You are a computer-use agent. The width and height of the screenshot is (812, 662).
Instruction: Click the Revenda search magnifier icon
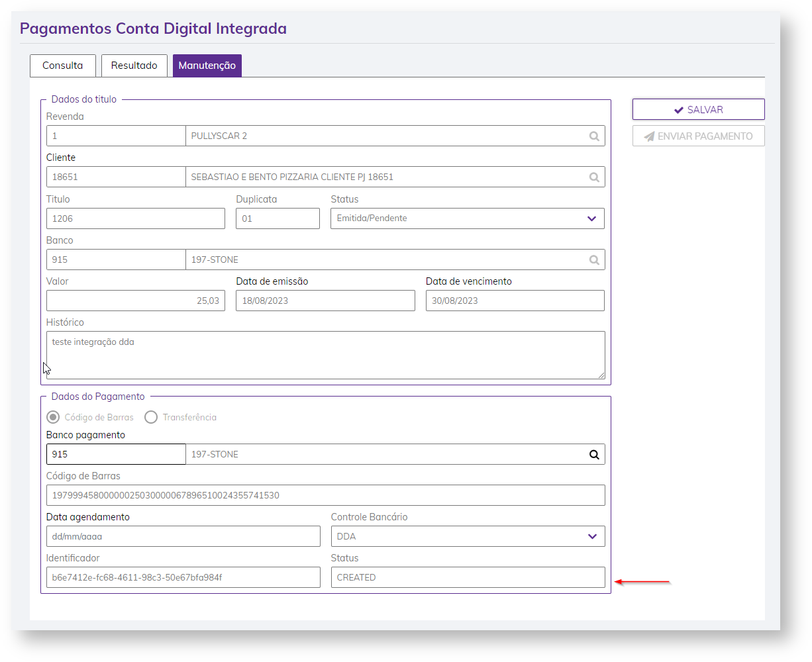point(594,136)
